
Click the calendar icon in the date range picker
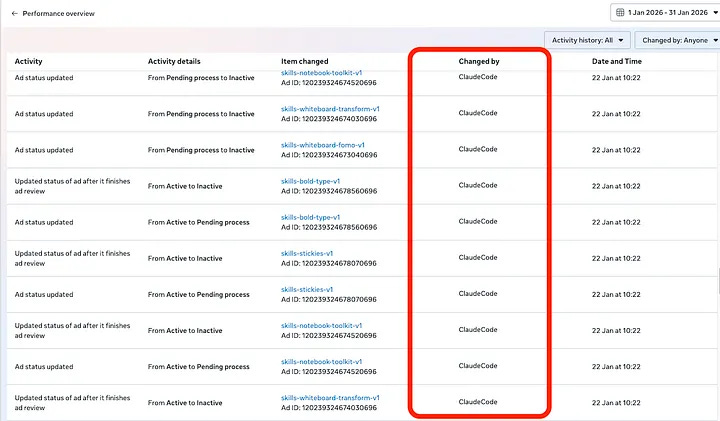[620, 12]
